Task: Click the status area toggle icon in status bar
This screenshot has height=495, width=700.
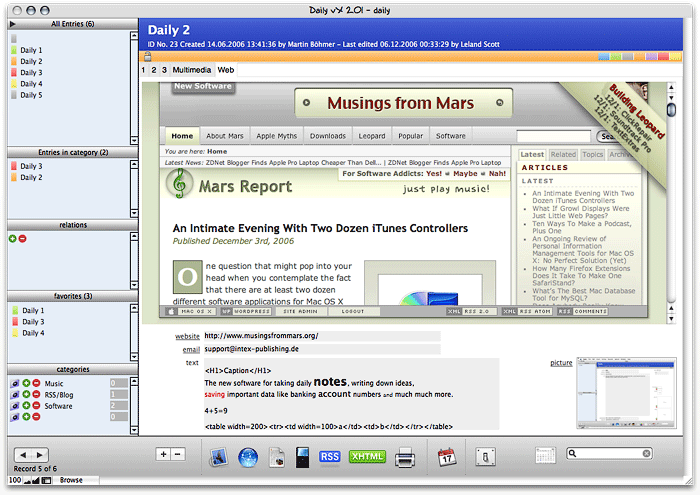Action: (x=46, y=480)
